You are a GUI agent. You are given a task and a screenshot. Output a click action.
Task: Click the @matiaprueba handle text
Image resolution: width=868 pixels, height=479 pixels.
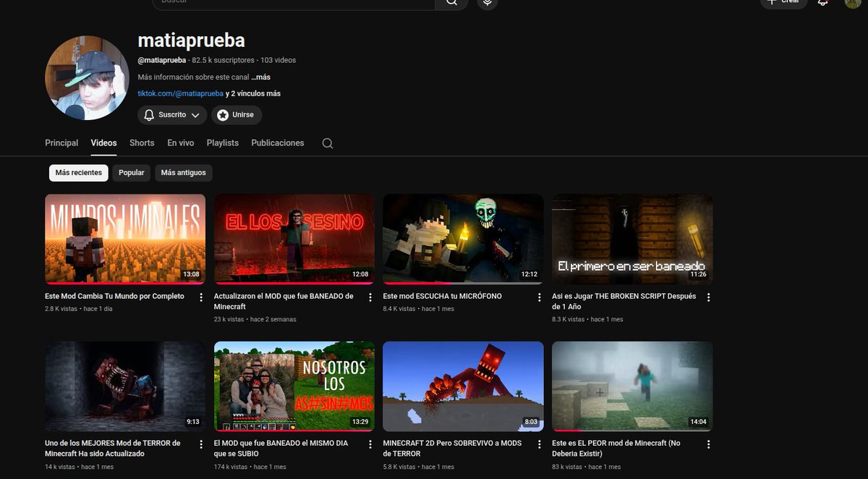click(x=162, y=60)
